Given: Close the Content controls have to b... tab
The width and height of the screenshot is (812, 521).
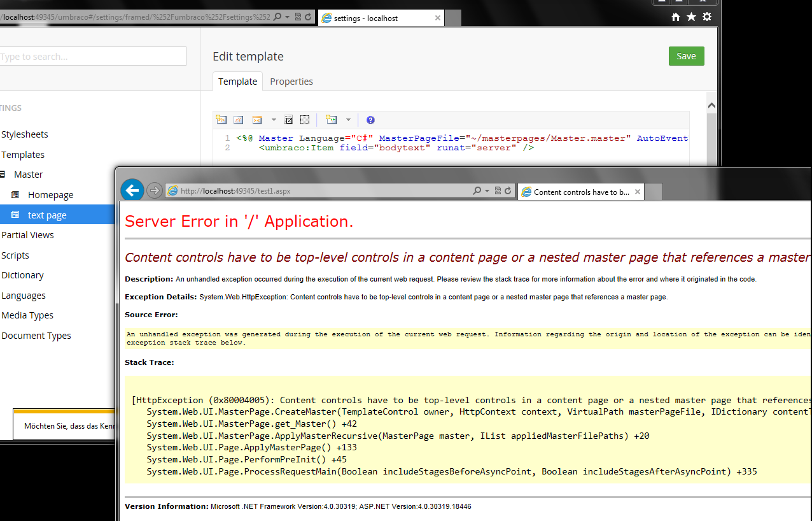Looking at the screenshot, I should [637, 192].
